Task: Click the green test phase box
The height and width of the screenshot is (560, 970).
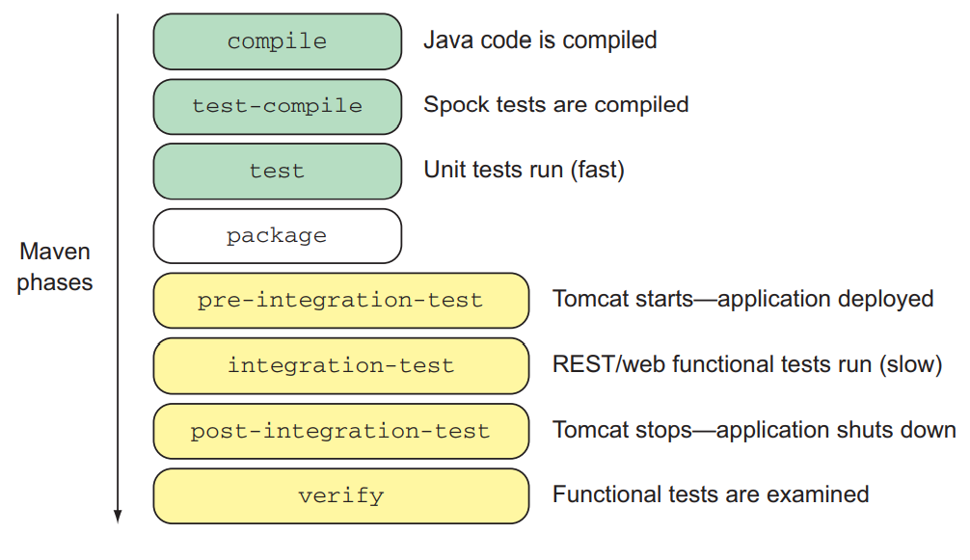Action: click(277, 171)
